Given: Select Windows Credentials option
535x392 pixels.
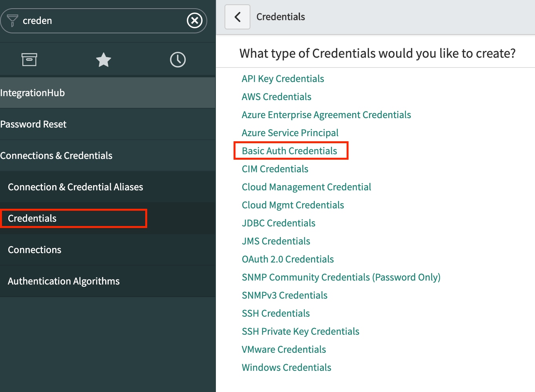Looking at the screenshot, I should [x=287, y=368].
